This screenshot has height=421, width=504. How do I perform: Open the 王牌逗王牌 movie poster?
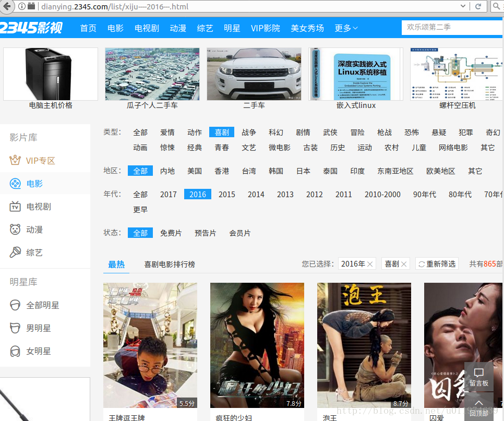pyautogui.click(x=150, y=345)
